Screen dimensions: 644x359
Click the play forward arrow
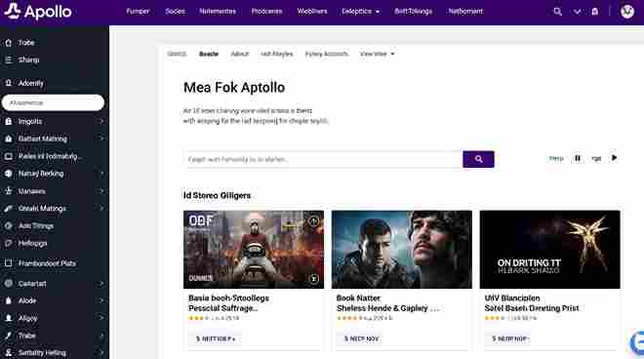tap(614, 158)
